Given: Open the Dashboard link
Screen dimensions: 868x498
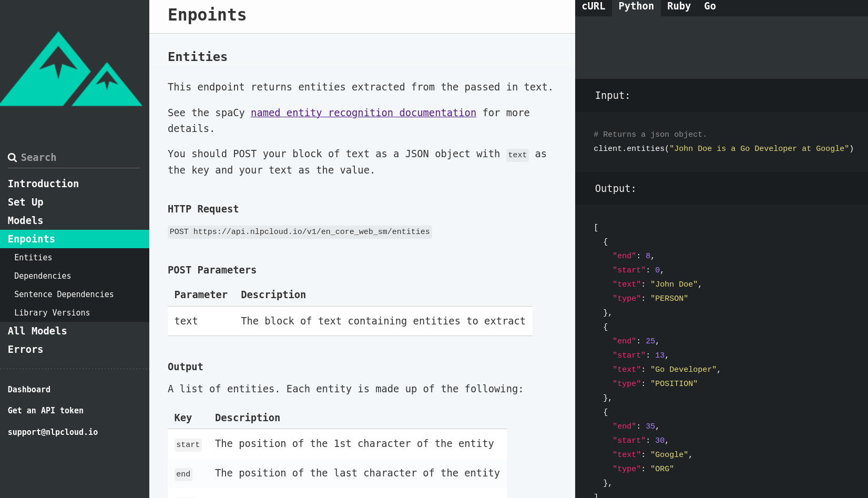Looking at the screenshot, I should coord(29,389).
